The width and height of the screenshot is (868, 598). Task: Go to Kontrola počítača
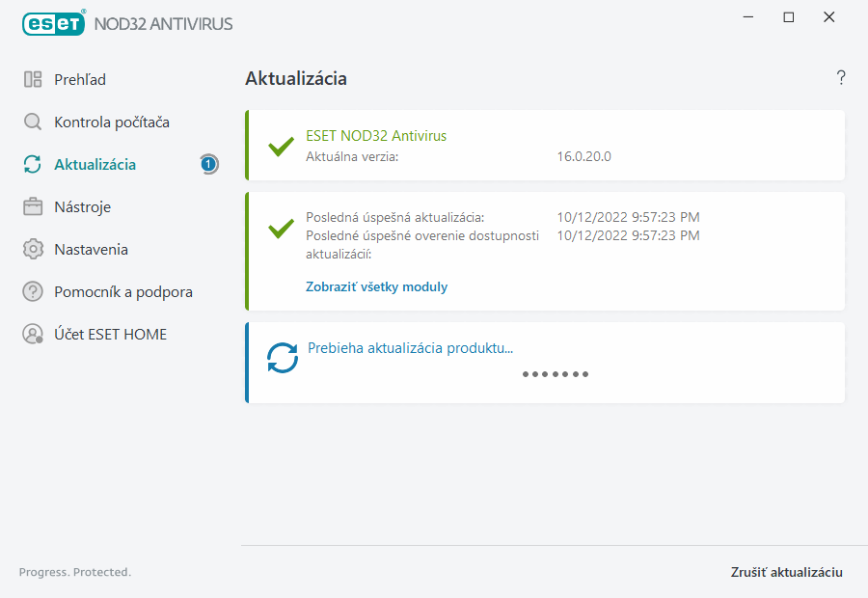[x=112, y=122]
